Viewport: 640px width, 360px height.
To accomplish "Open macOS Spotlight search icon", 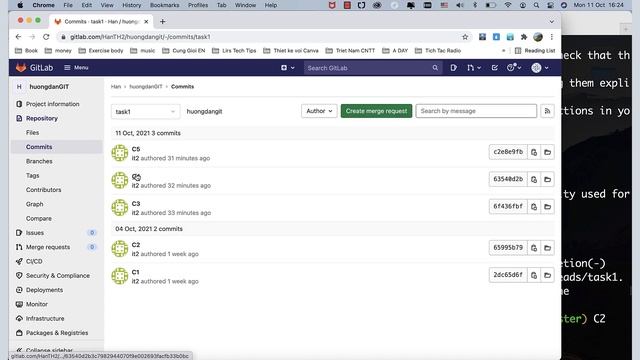I will click(536, 5).
